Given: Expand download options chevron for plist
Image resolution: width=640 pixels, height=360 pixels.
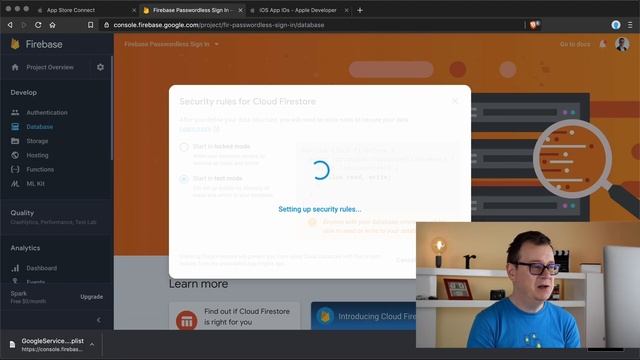Looking at the screenshot, I should pyautogui.click(x=92, y=345).
